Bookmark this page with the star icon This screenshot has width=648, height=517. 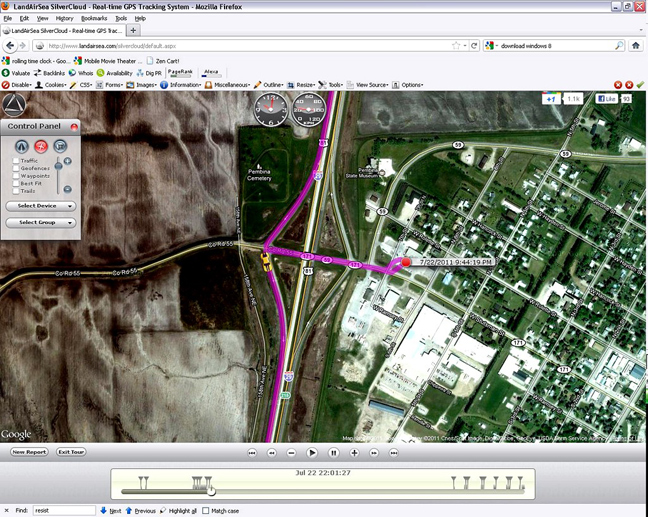point(456,46)
